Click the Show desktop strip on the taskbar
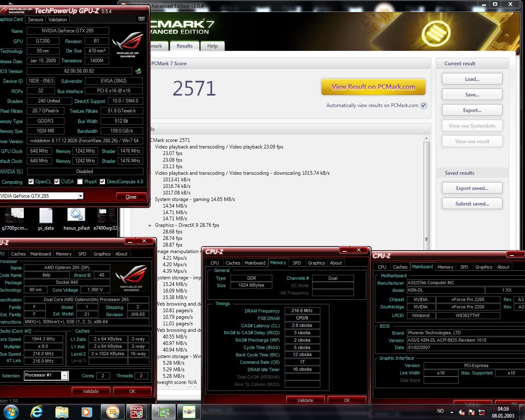Image resolution: width=525 pixels, height=420 pixels. 522,412
